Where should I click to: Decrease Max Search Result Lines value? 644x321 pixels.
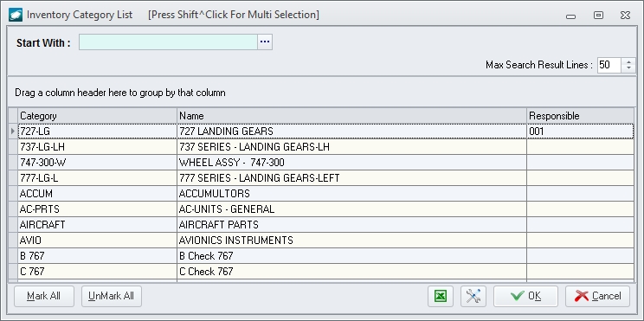pyautogui.click(x=628, y=68)
